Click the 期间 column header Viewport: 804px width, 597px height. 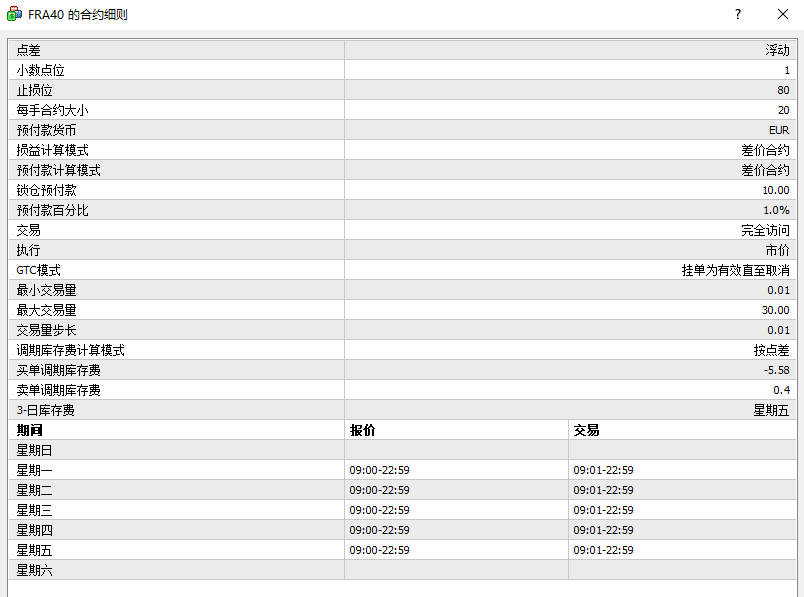click(29, 430)
